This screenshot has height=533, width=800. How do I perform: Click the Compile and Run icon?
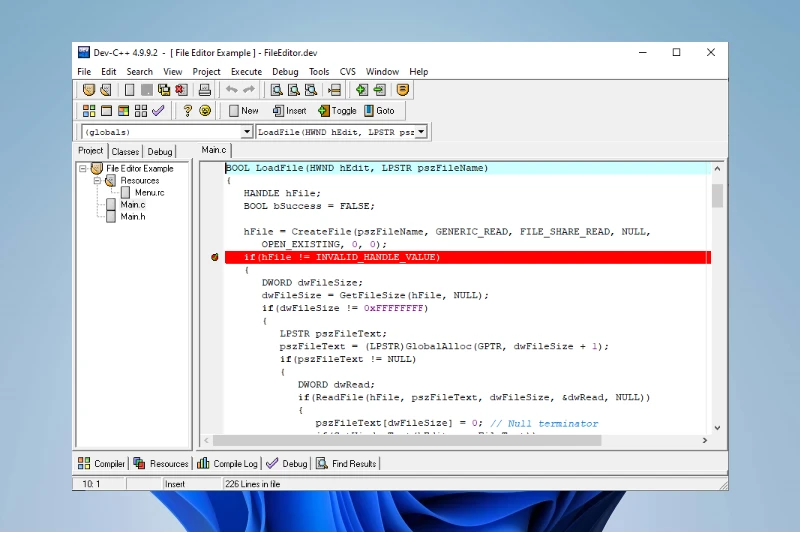[x=123, y=111]
